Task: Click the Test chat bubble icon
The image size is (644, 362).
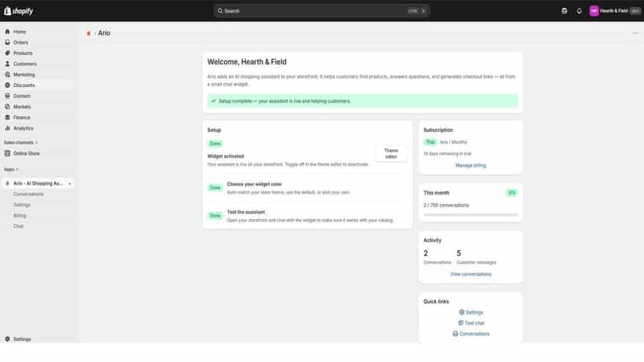Action: click(x=460, y=322)
